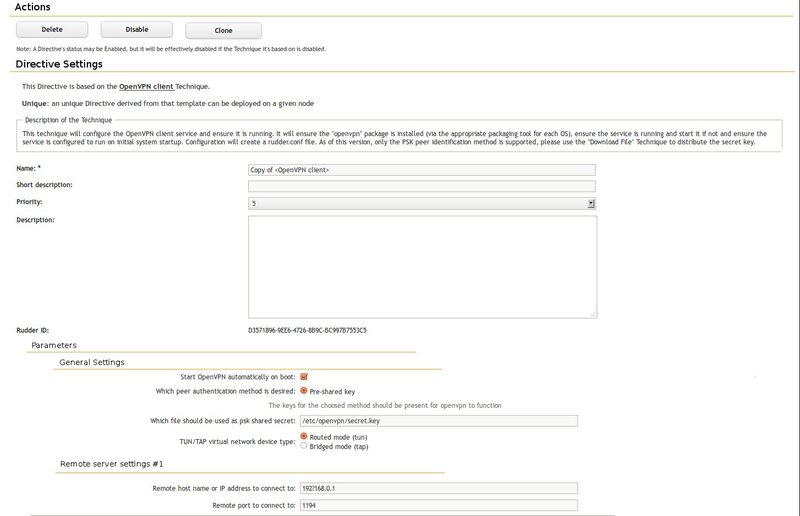Screen dimensions: 800x516
Task: Click the Parameters section heading
Action: point(54,346)
